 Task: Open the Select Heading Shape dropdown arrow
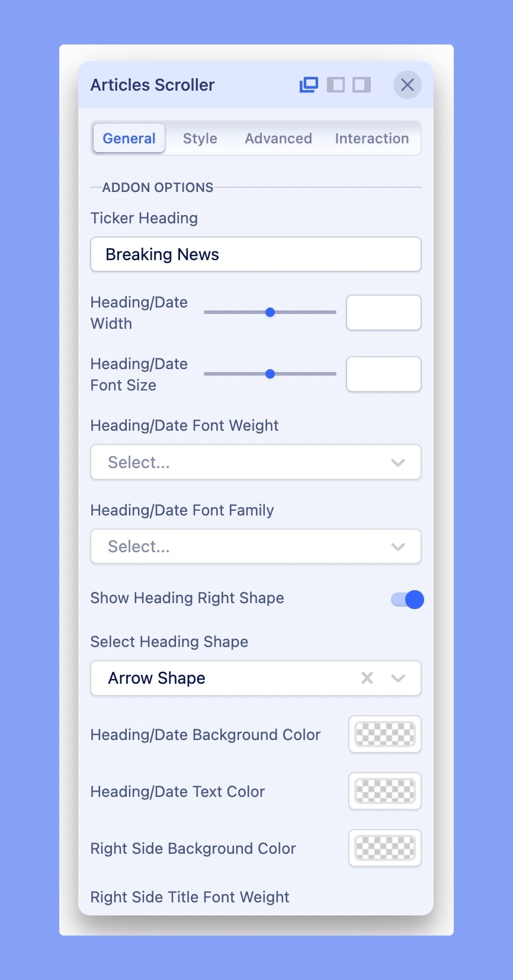click(x=398, y=678)
